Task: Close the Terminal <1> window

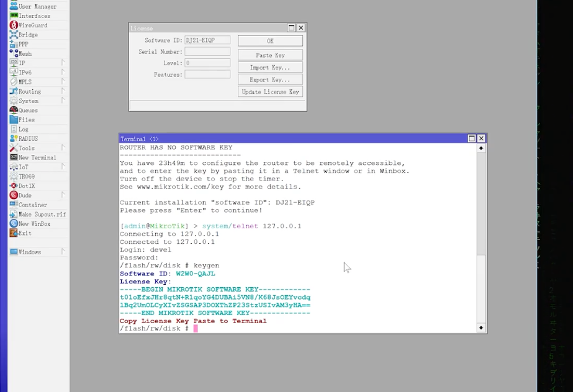Action: 481,139
